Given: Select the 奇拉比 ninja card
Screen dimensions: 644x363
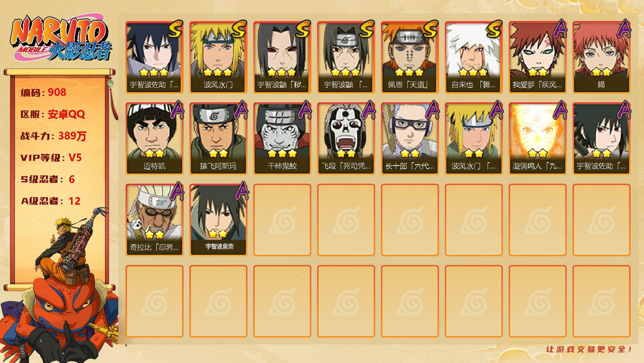Looking at the screenshot, I should pyautogui.click(x=154, y=220).
